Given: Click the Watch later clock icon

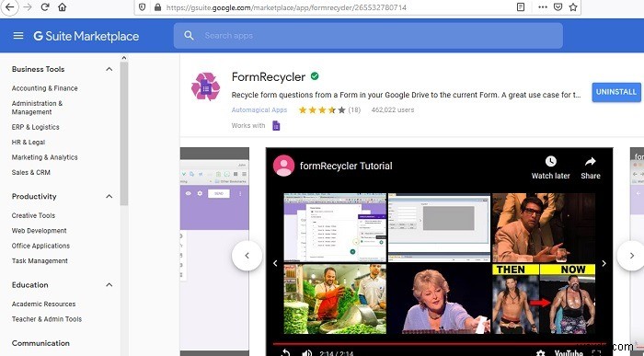Looking at the screenshot, I should (x=550, y=161).
